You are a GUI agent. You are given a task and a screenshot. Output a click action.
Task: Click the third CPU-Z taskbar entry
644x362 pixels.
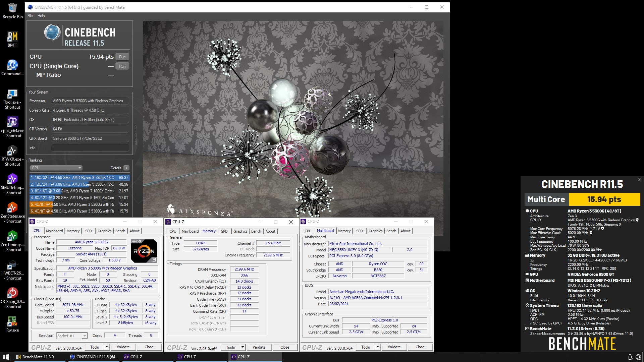(255, 357)
